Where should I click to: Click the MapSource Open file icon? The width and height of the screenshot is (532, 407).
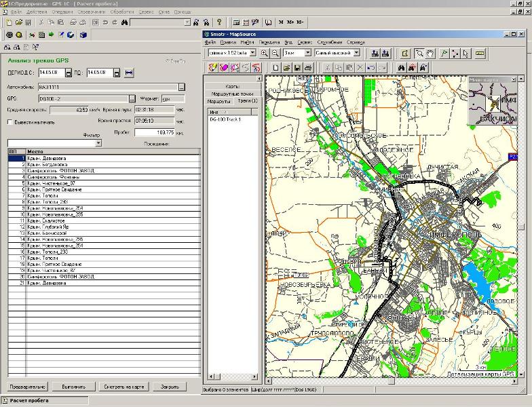(286, 68)
